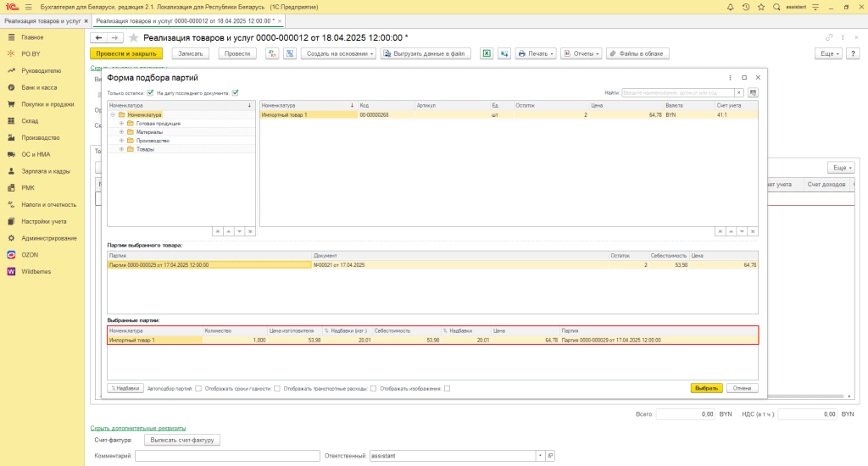This screenshot has width=868, height=466.
Task: Go forward with the right arrow
Action: pyautogui.click(x=114, y=37)
